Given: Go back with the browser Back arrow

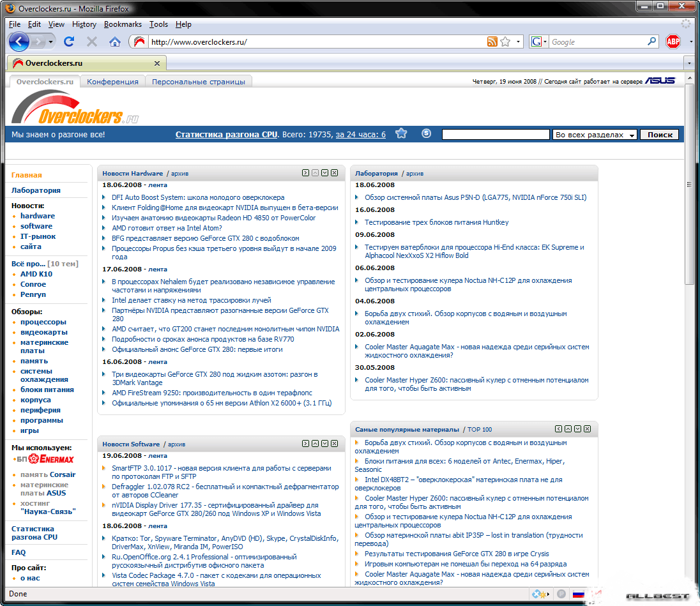Looking at the screenshot, I should coord(19,42).
